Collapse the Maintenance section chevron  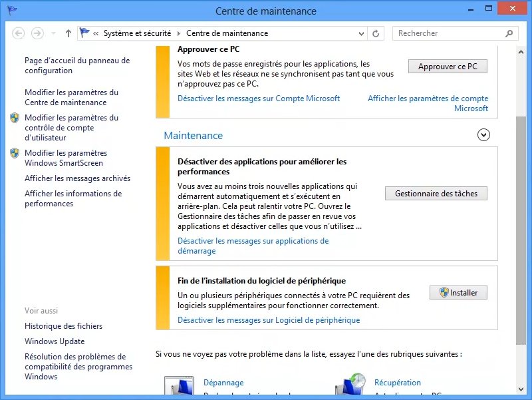483,135
